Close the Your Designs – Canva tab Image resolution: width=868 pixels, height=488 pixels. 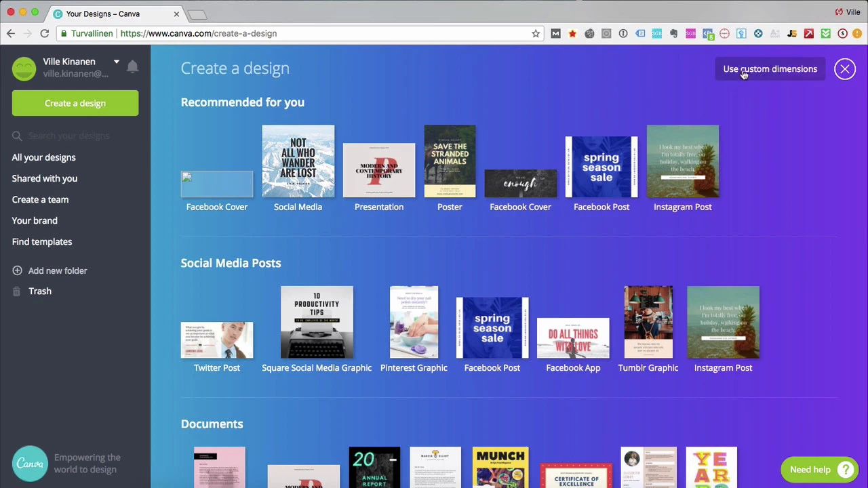176,14
